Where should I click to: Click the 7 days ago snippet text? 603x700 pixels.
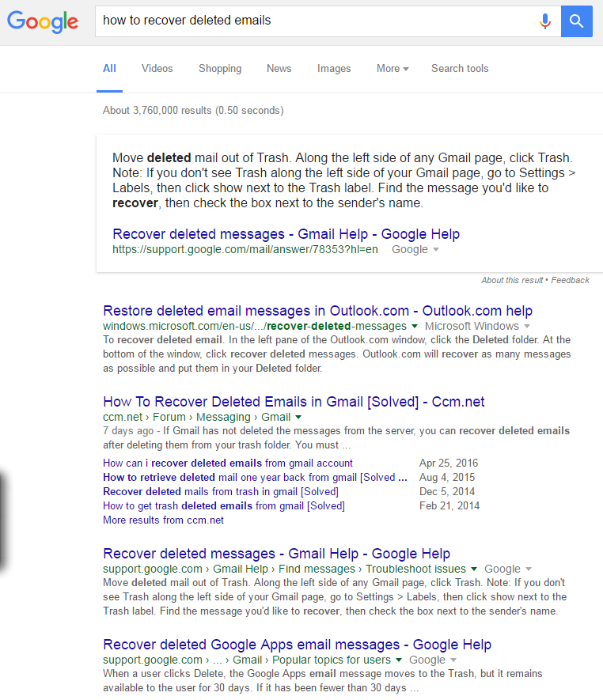tap(127, 431)
